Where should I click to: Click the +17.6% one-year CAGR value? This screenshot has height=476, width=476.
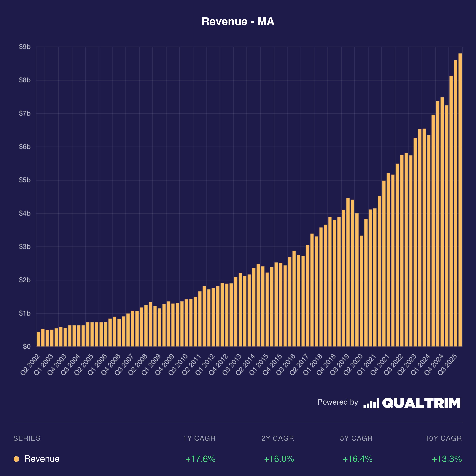click(200, 459)
